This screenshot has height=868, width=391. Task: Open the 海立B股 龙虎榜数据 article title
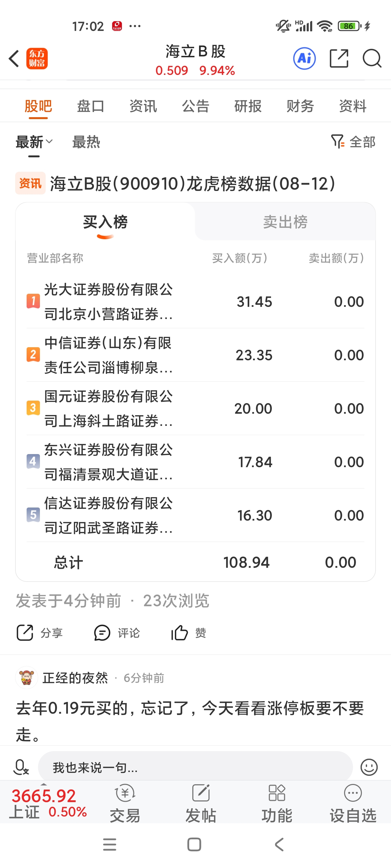tap(192, 184)
